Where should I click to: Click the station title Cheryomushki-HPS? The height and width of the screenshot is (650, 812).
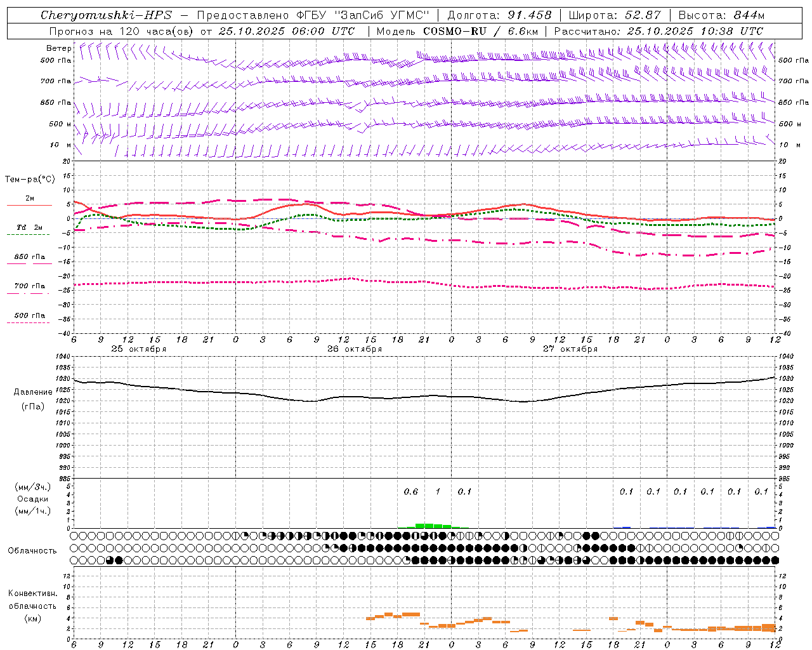pyautogui.click(x=107, y=15)
